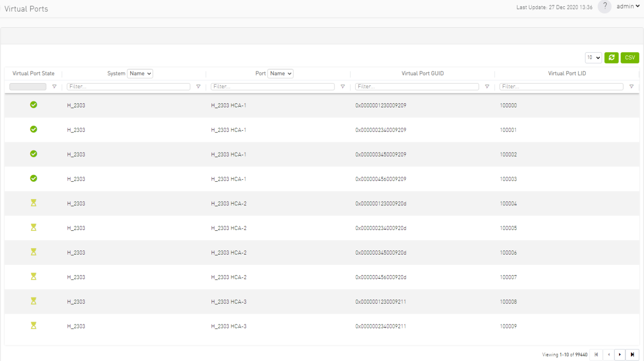The image size is (644, 361).
Task: Click the System column filter funnel icon
Action: [x=198, y=86]
